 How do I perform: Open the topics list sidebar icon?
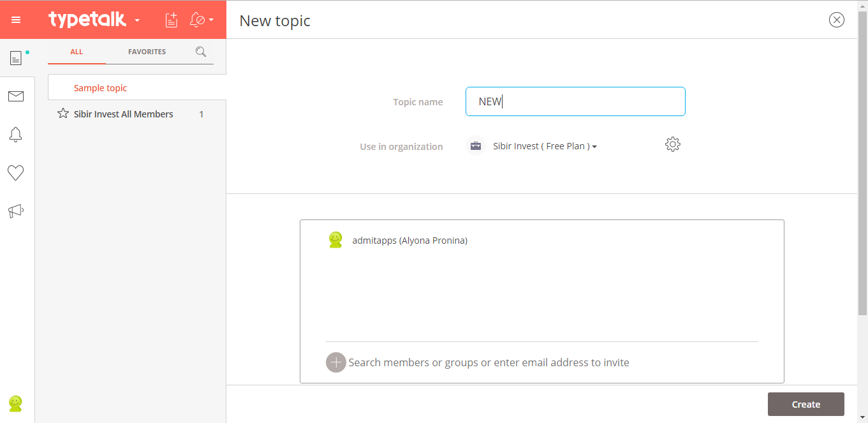coord(16,58)
